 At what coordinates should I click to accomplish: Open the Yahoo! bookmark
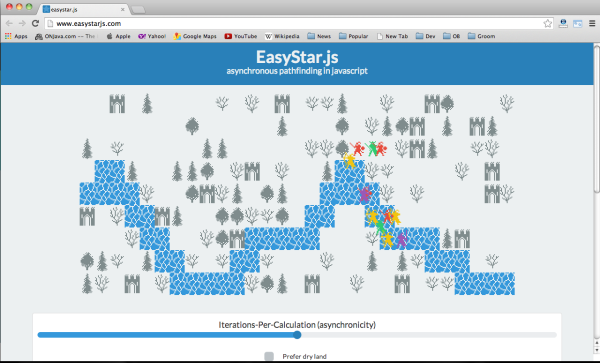pos(152,36)
